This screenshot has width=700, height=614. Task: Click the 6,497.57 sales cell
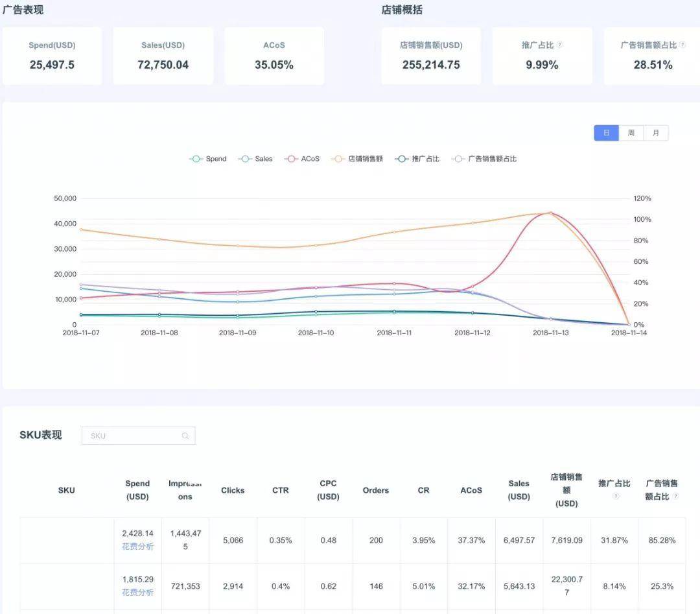519,540
